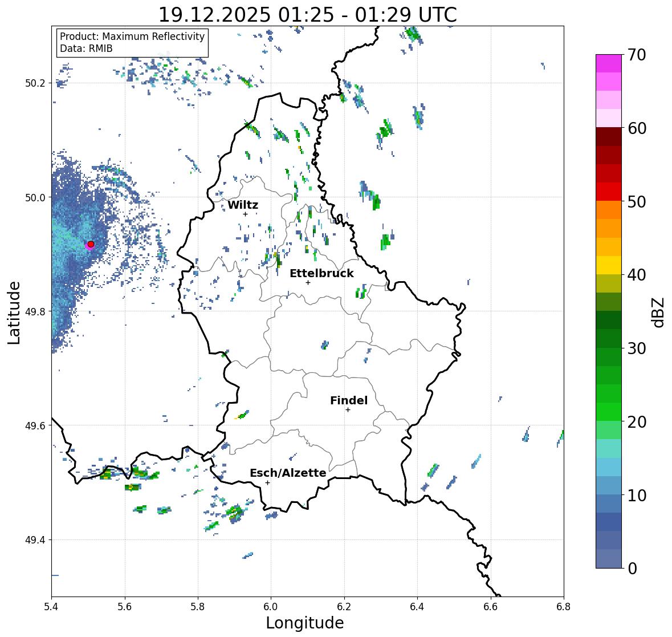
Task: Click latitude tick label 49.6
Action: pyautogui.click(x=35, y=425)
